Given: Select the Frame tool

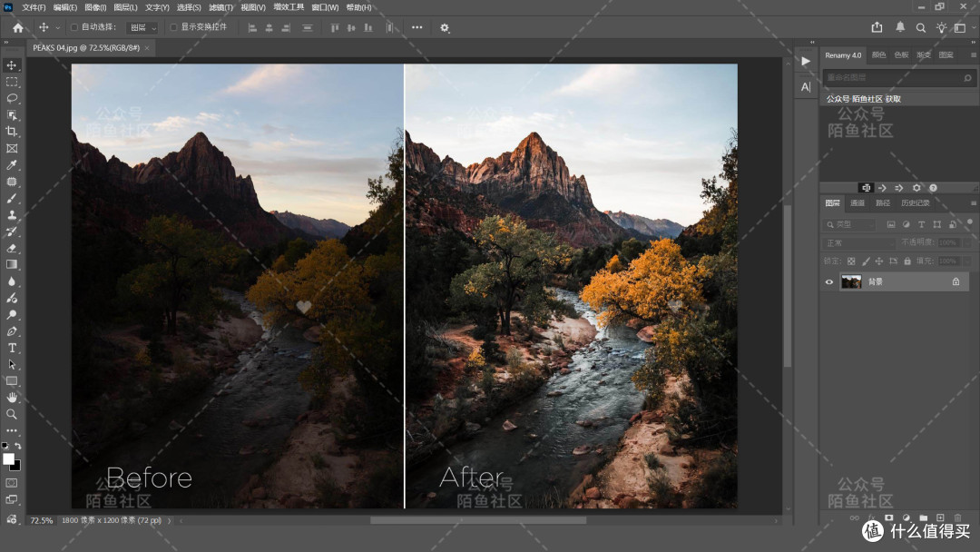Looking at the screenshot, I should [12, 149].
